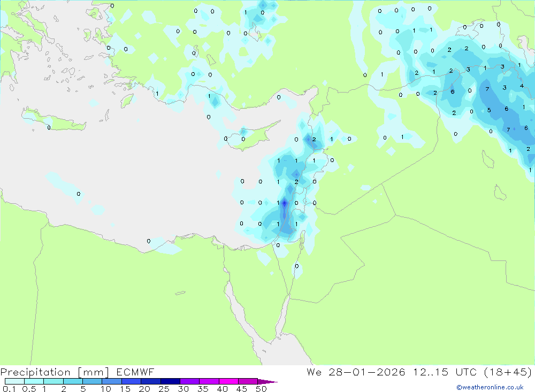Screen dimensions: 535x392
Task: Pick the 5–10 mm legend color
Action: click(x=92, y=381)
